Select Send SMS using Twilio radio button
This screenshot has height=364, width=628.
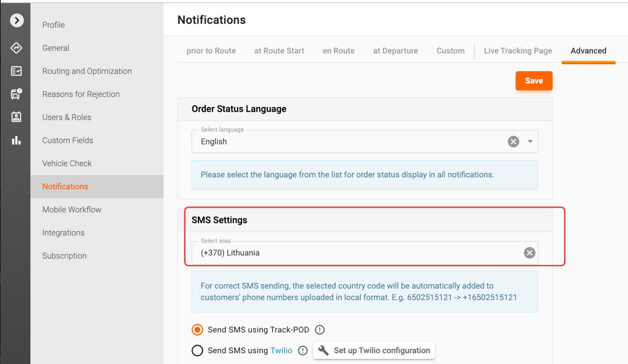click(197, 351)
